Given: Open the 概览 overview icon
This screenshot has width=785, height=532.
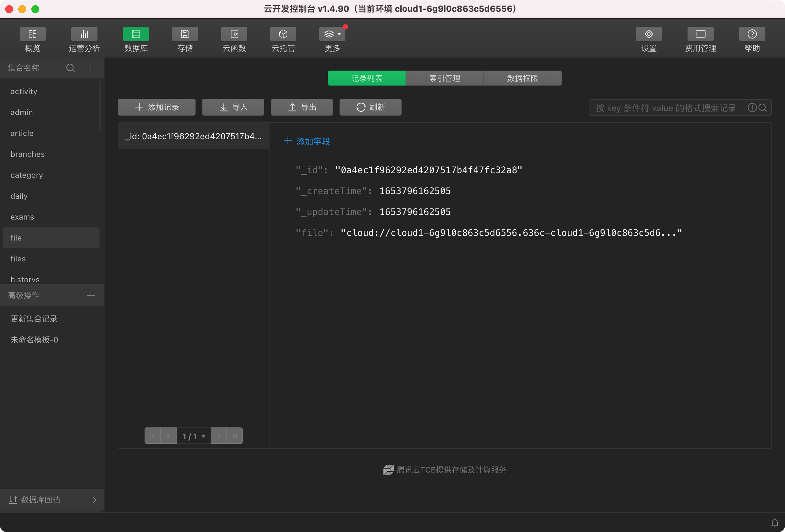Looking at the screenshot, I should 32,34.
